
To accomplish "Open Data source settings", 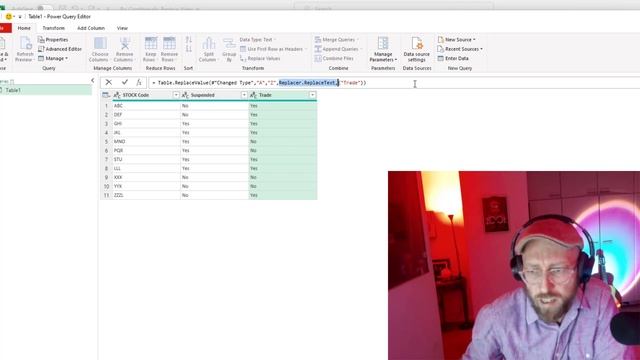I will 416,49.
